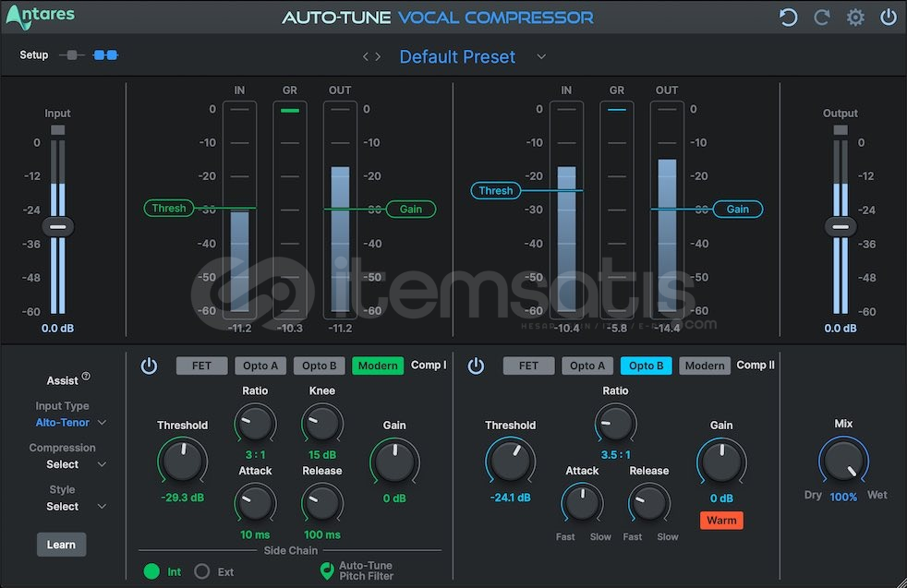Click the Warm button

(x=721, y=521)
